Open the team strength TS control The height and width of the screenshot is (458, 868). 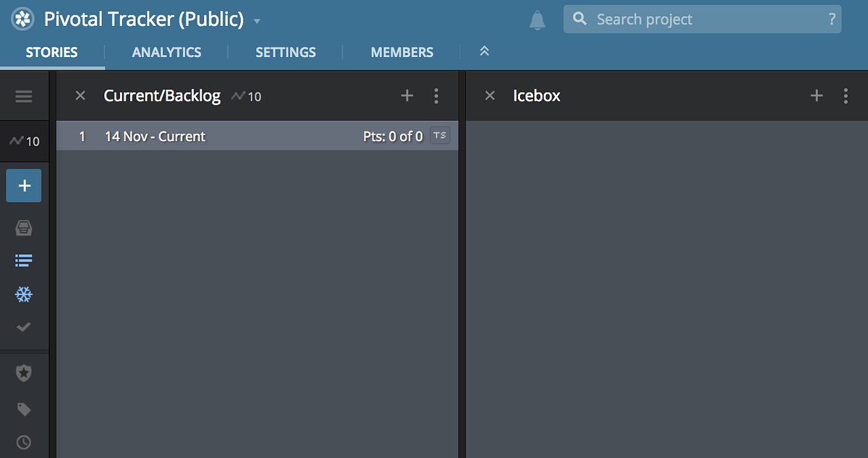439,135
